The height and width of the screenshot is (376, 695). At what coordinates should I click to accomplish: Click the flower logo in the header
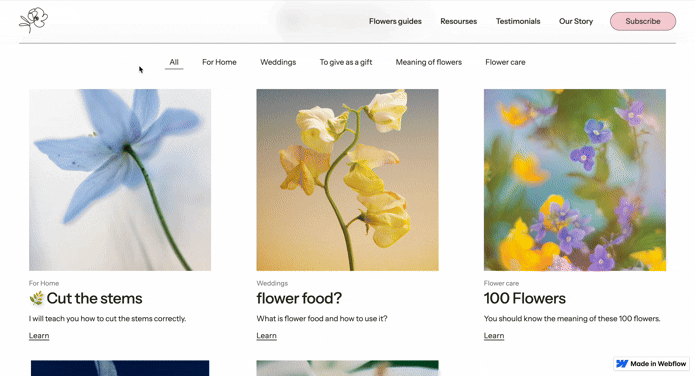click(x=34, y=20)
